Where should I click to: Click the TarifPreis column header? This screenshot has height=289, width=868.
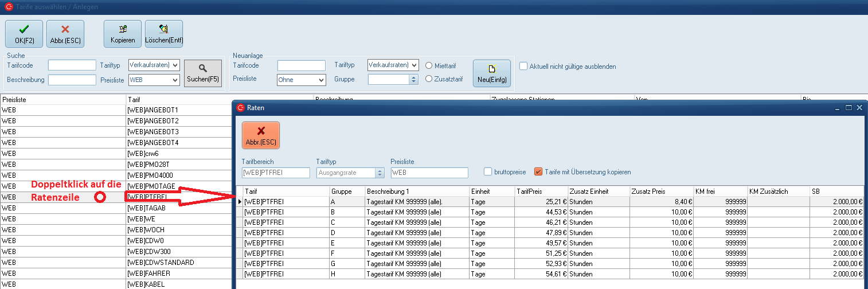[x=540, y=191]
